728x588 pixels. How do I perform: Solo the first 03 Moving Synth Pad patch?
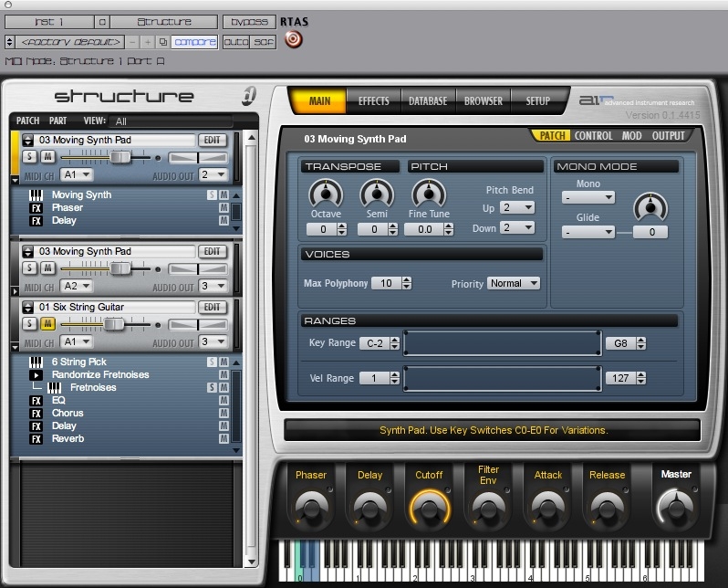30,157
